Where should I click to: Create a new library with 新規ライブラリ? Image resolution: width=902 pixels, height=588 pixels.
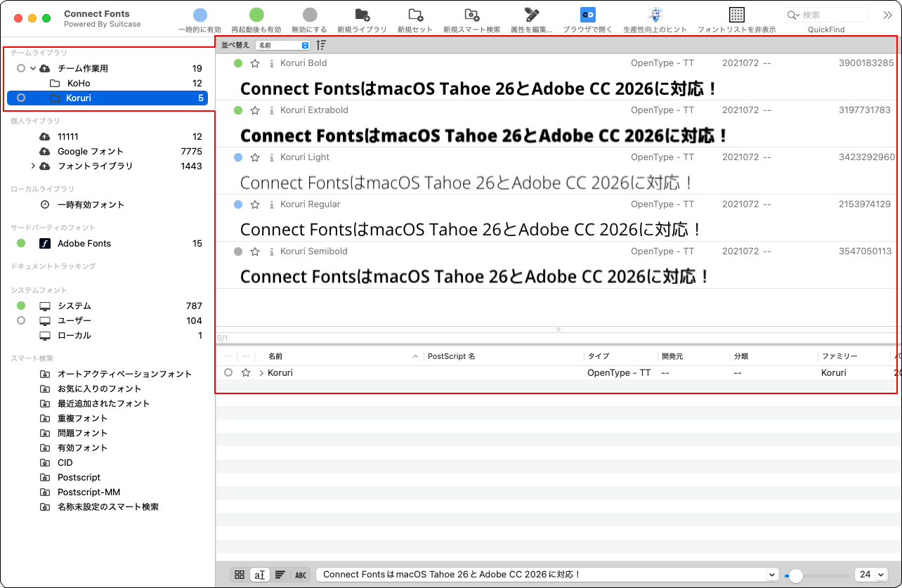362,15
